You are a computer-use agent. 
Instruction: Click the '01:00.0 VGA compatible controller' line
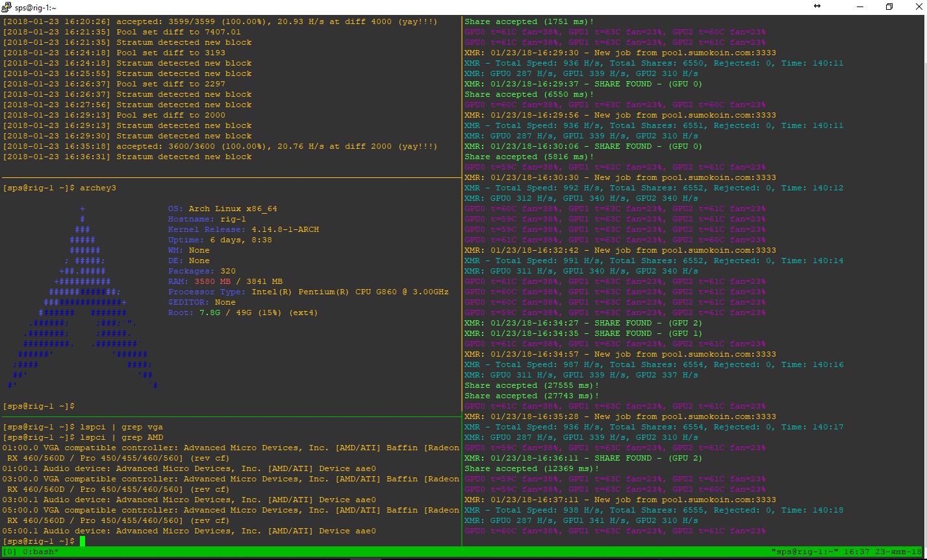pyautogui.click(x=231, y=453)
